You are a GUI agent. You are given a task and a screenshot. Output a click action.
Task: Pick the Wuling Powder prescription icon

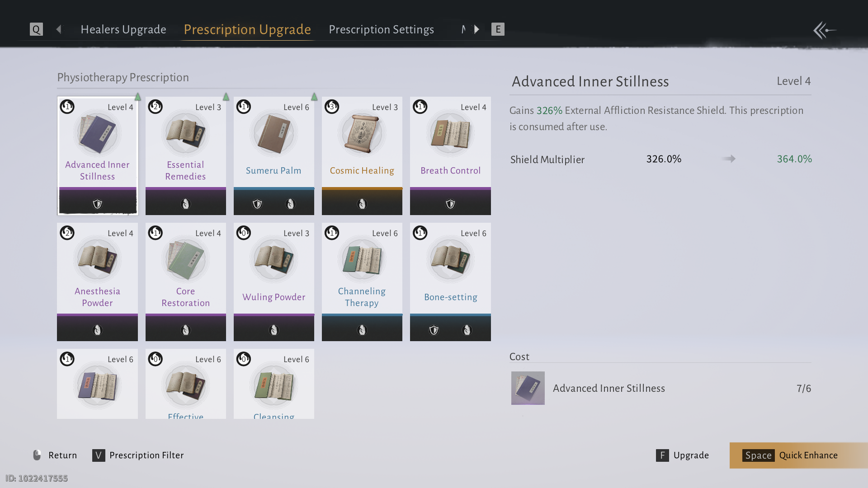[274, 260]
